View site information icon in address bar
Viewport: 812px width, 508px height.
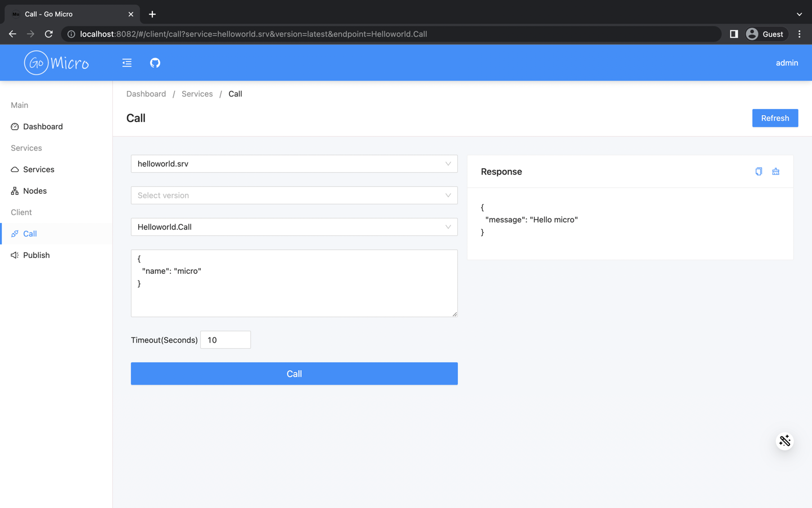tap(72, 34)
